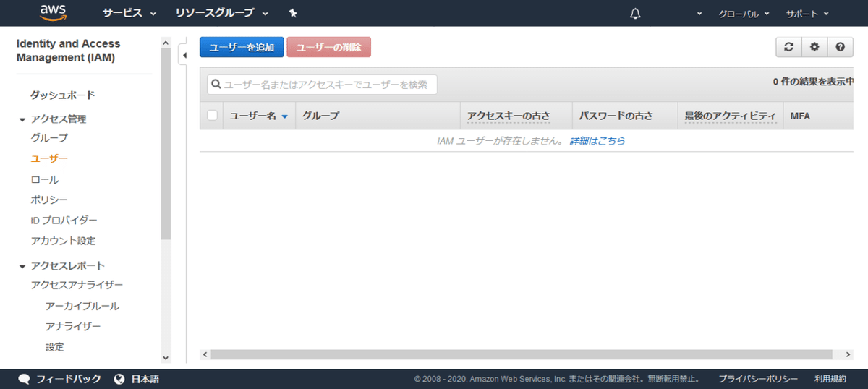Click sidebar scrollbar down arrow
Viewport: 868px width, 389px height.
[x=166, y=357]
